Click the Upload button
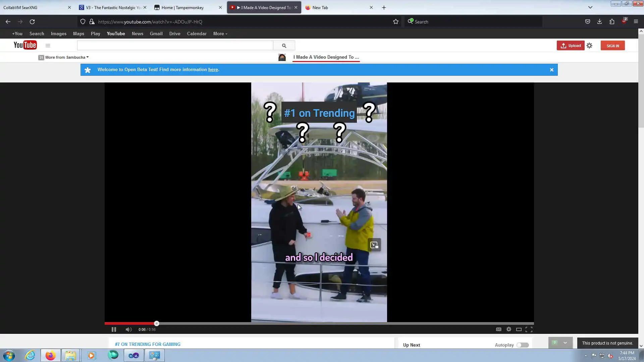The image size is (644, 362). coord(571,46)
